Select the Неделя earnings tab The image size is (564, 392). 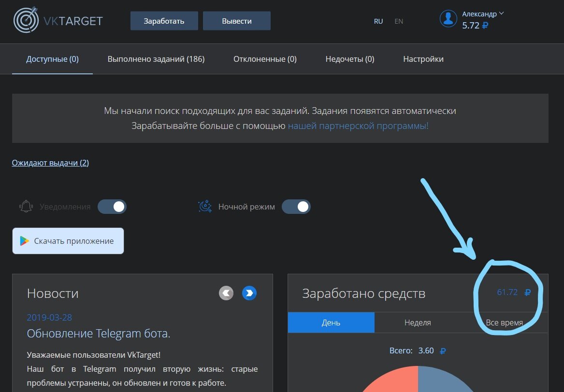coord(418,322)
